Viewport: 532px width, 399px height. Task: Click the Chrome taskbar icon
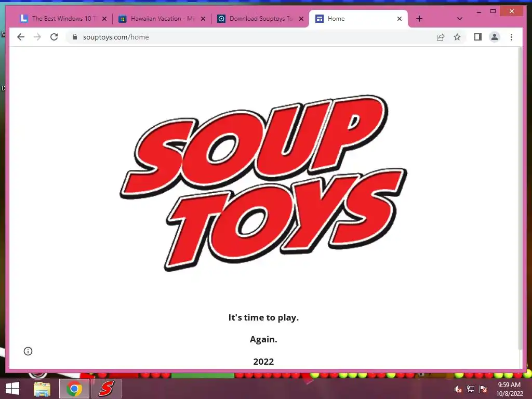[74, 389]
